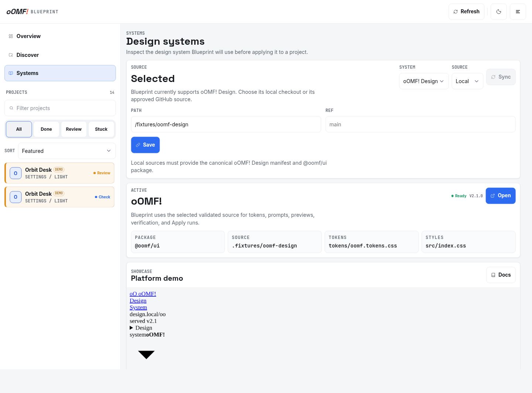Select the All projects filter
The height and width of the screenshot is (393, 532).
(x=19, y=129)
